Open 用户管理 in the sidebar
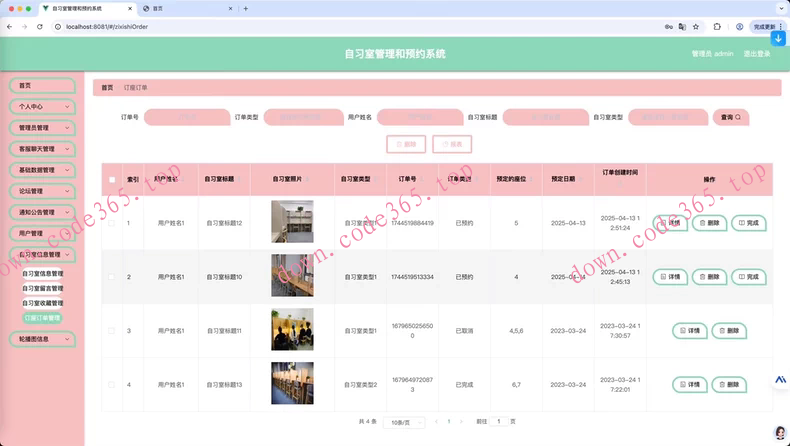The width and height of the screenshot is (790, 446). tap(42, 233)
